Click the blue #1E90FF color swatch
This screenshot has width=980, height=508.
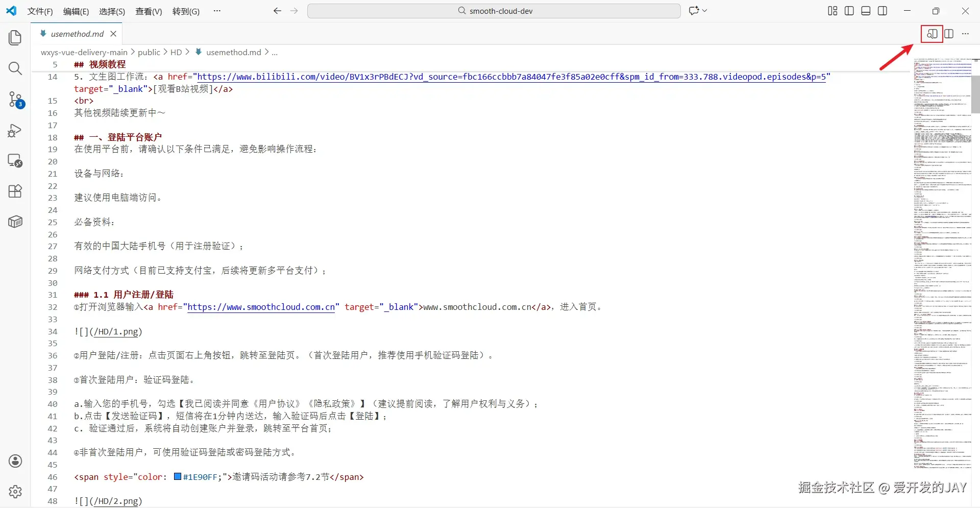click(x=178, y=476)
